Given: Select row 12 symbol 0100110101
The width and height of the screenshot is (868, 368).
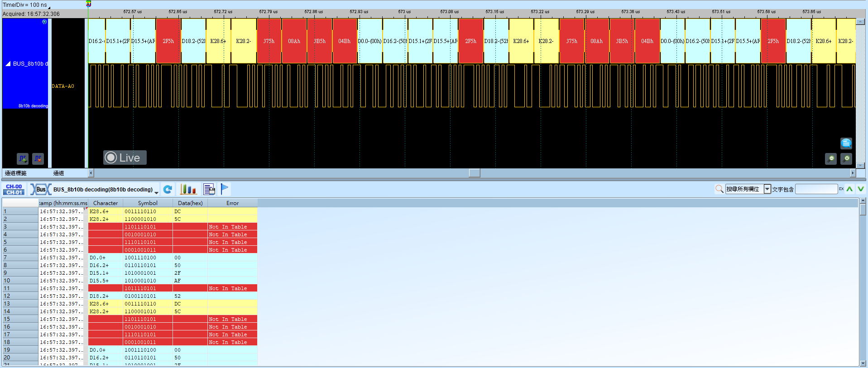Looking at the screenshot, I should (148, 296).
